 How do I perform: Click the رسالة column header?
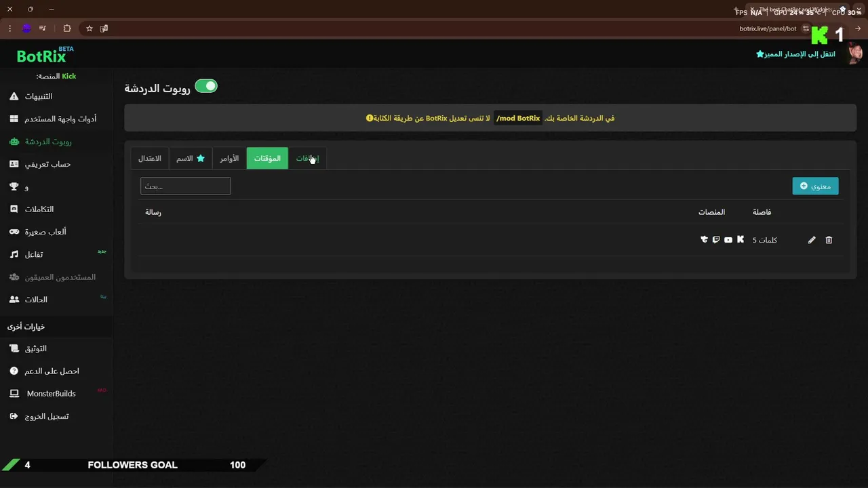tap(153, 212)
